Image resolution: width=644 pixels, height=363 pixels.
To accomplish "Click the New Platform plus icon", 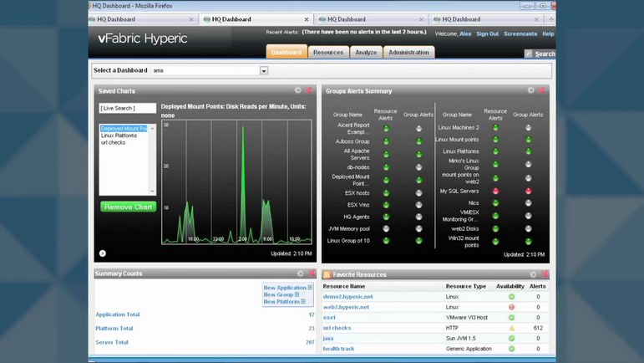I will [x=303, y=301].
